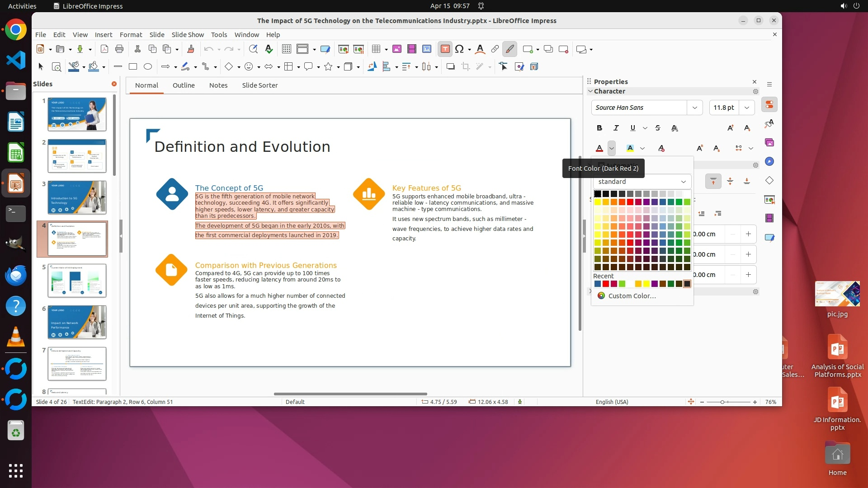The height and width of the screenshot is (488, 868).
Task: Open the sidebar Navigator deck icon
Action: click(x=769, y=162)
